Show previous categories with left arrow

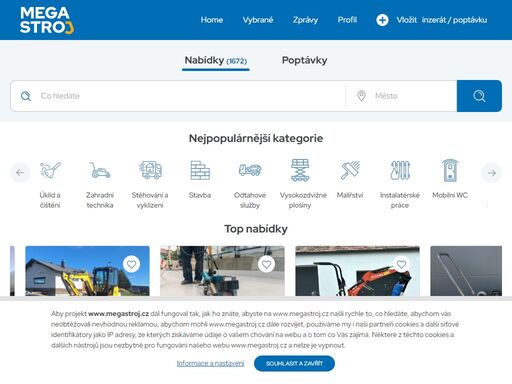[20, 173]
